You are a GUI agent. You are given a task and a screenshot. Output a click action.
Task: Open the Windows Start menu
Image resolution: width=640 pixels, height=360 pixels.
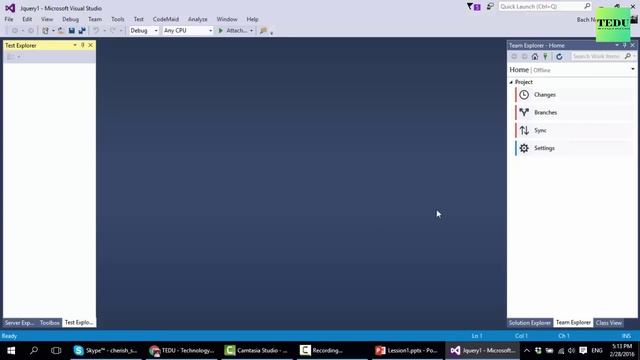pyautogui.click(x=11, y=350)
